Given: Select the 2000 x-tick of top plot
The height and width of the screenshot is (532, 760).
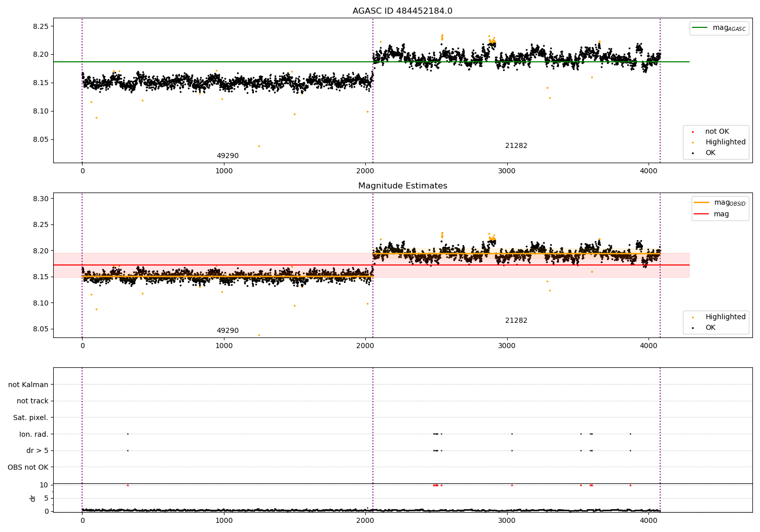Looking at the screenshot, I should 365,171.
